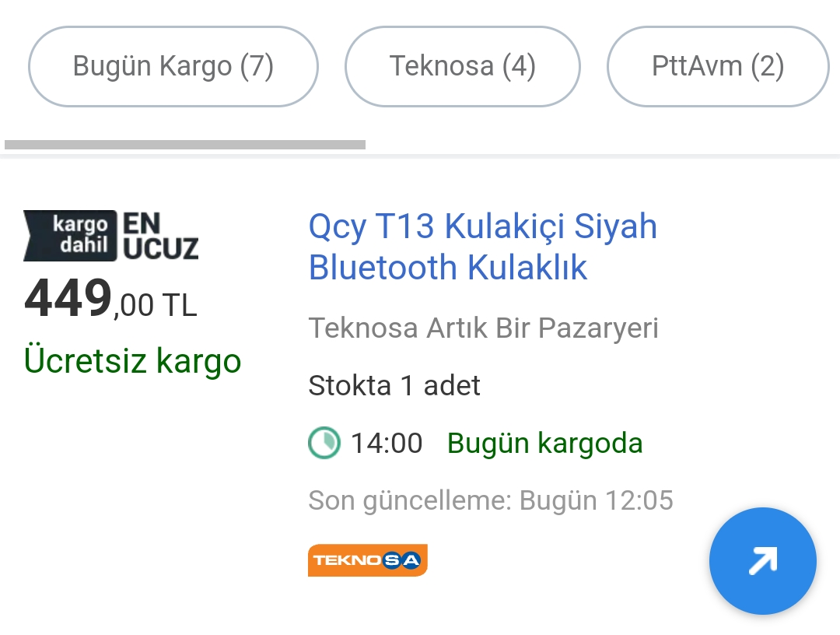Tap the Teknosa orange store logo
The width and height of the screenshot is (840, 635).
367,560
